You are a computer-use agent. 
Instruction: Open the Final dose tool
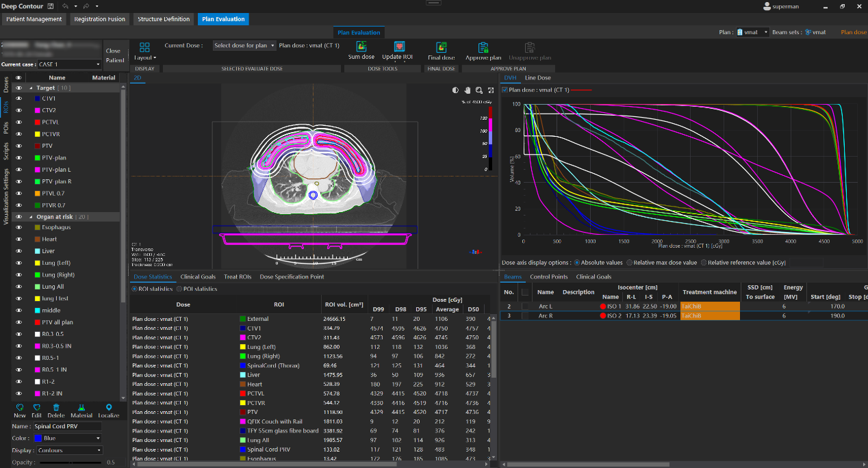pyautogui.click(x=441, y=47)
